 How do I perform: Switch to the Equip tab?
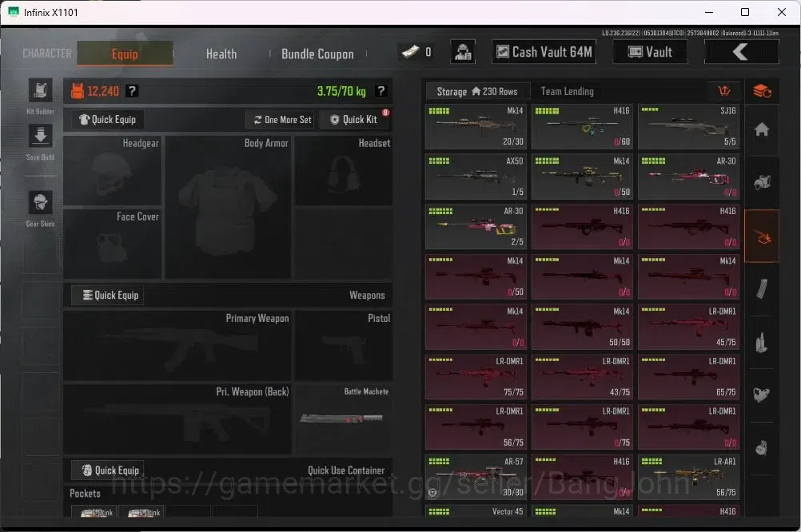click(x=125, y=54)
